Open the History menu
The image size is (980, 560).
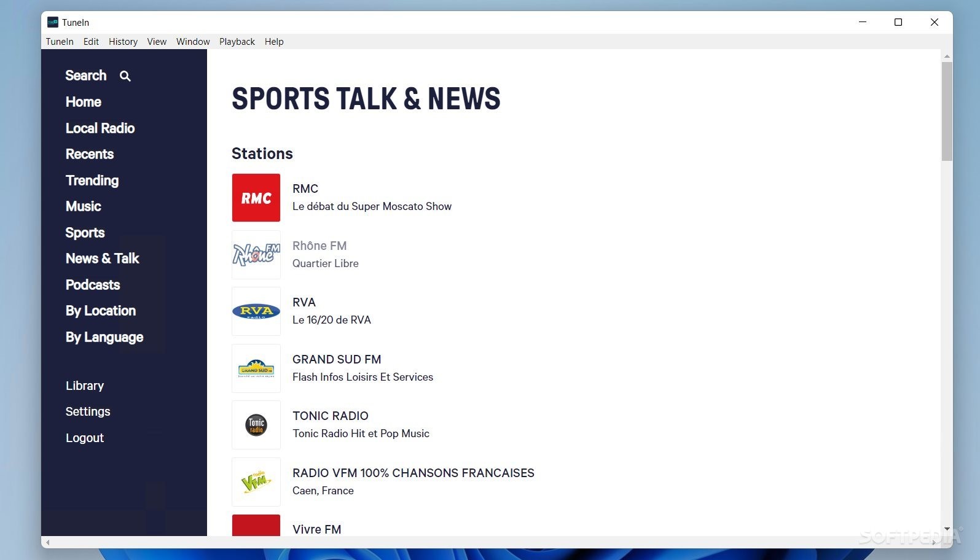[x=123, y=42]
